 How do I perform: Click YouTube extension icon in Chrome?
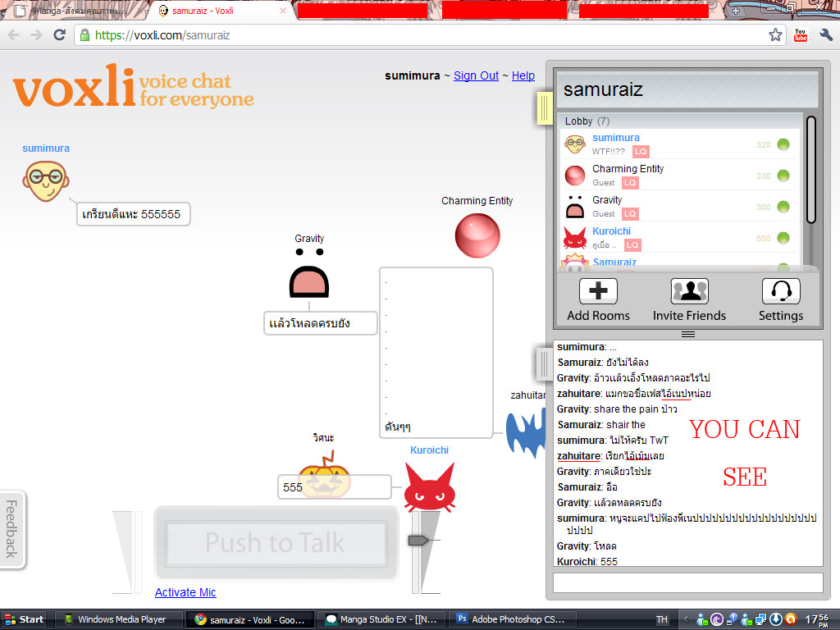[801, 35]
